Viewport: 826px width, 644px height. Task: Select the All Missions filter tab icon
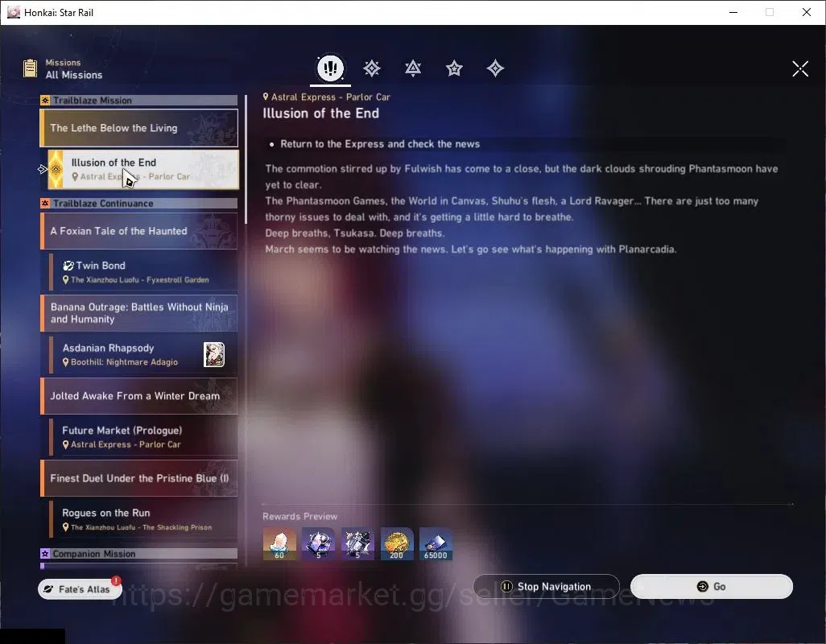(330, 68)
